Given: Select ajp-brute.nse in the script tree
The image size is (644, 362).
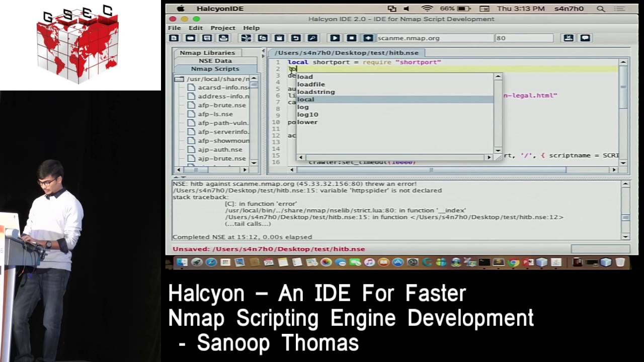Looking at the screenshot, I should coord(217,158).
